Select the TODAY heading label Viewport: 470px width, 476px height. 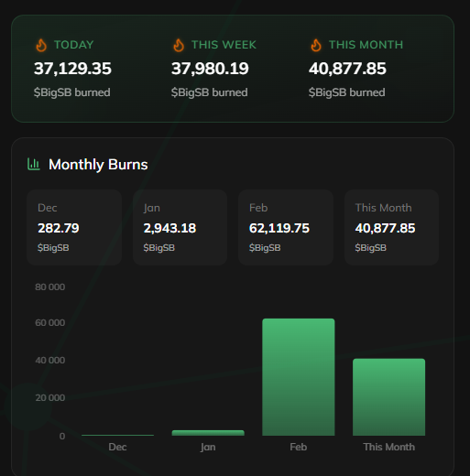pyautogui.click(x=74, y=45)
